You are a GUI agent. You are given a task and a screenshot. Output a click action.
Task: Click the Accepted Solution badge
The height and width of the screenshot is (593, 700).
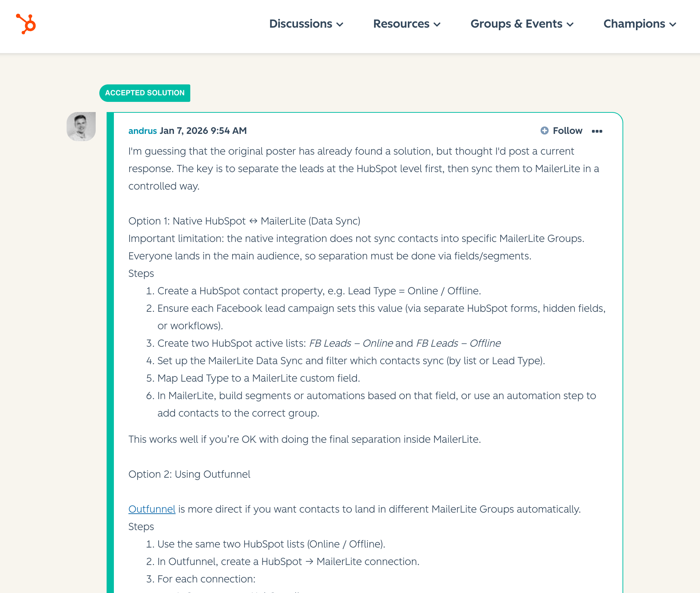(145, 93)
